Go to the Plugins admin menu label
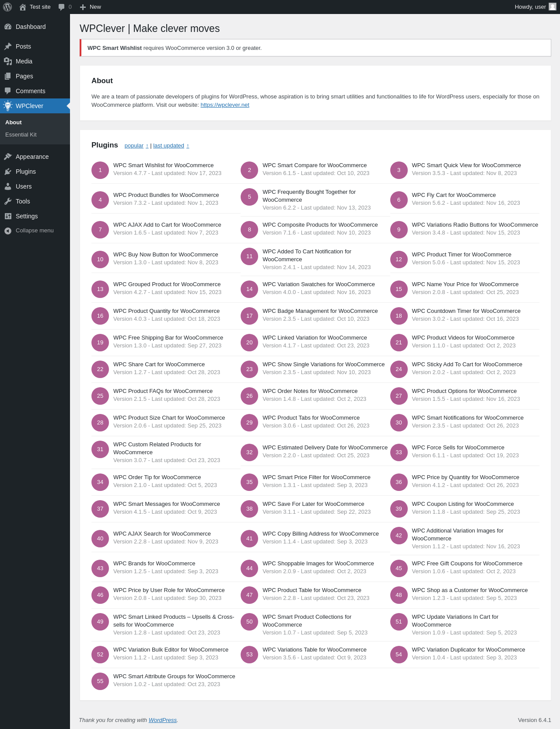The height and width of the screenshot is (729, 560). pyautogui.click(x=26, y=172)
